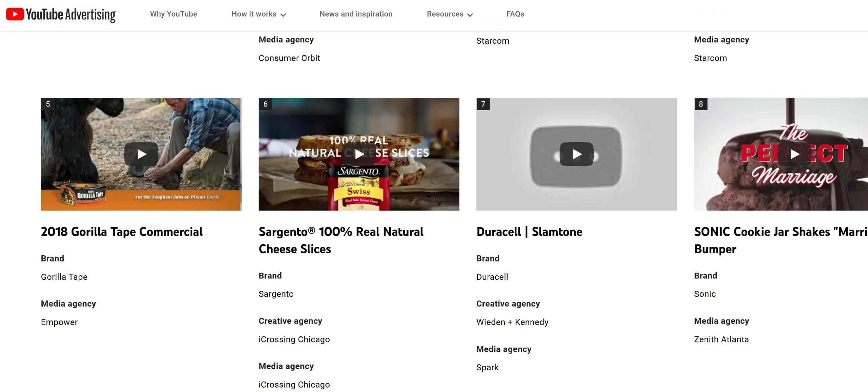Click rank badge number 6
The width and height of the screenshot is (868, 392).
[265, 104]
